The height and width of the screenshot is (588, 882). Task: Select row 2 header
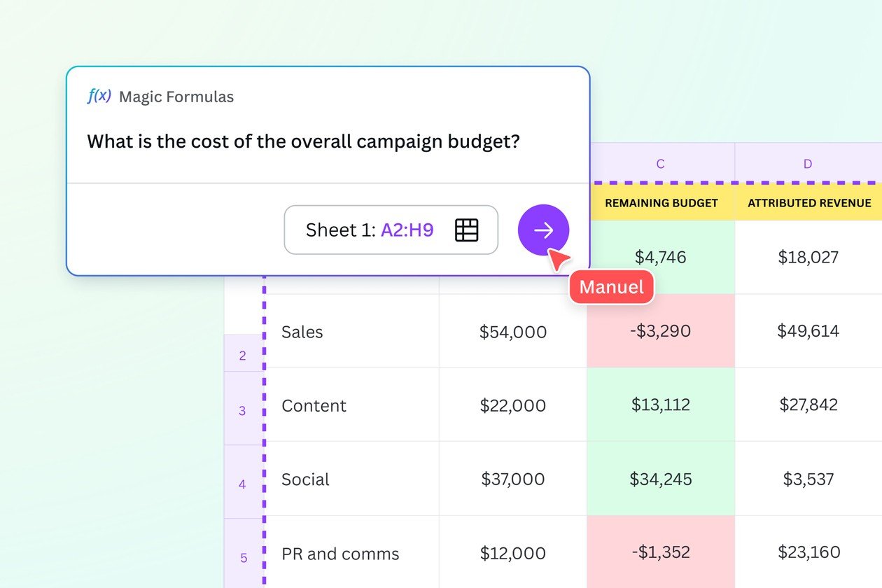[242, 355]
